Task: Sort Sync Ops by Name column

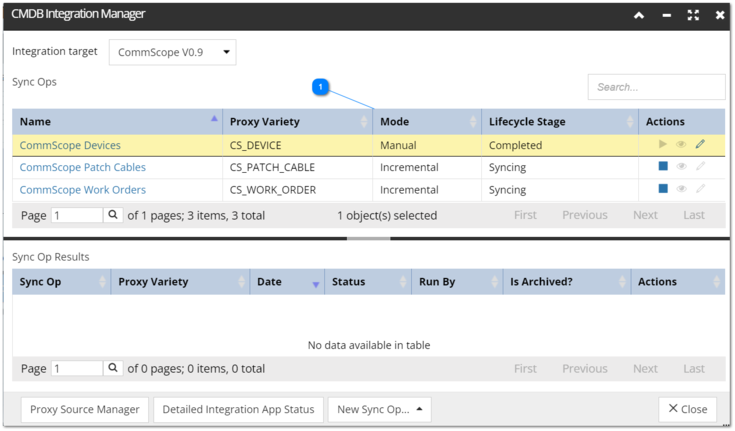Action: click(x=117, y=121)
